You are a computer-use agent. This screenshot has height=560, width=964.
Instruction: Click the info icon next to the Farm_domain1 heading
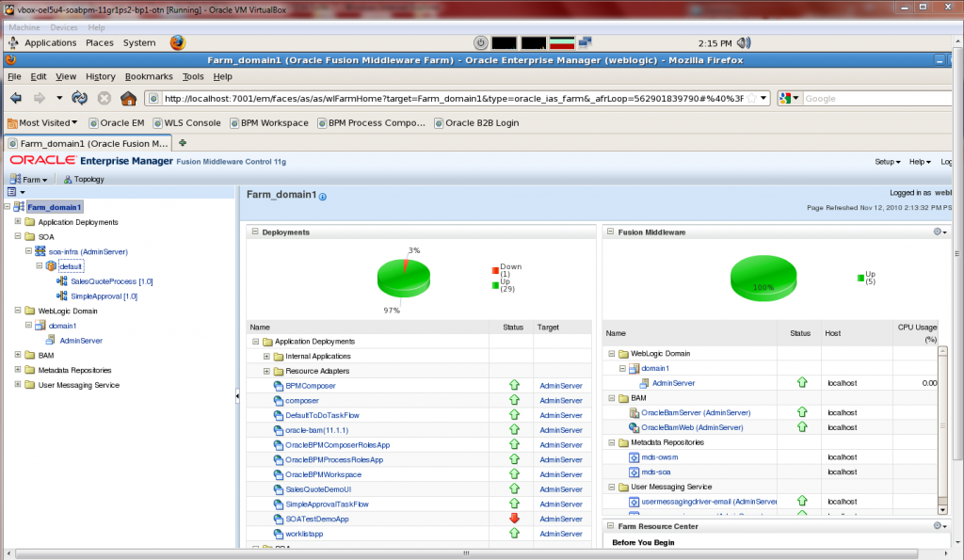[x=323, y=197]
